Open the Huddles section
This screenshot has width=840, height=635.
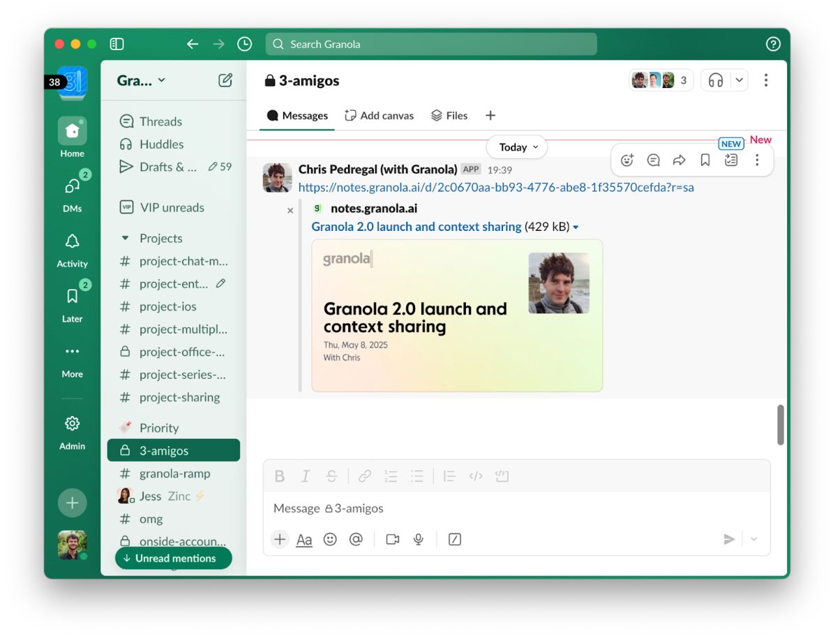(x=160, y=144)
